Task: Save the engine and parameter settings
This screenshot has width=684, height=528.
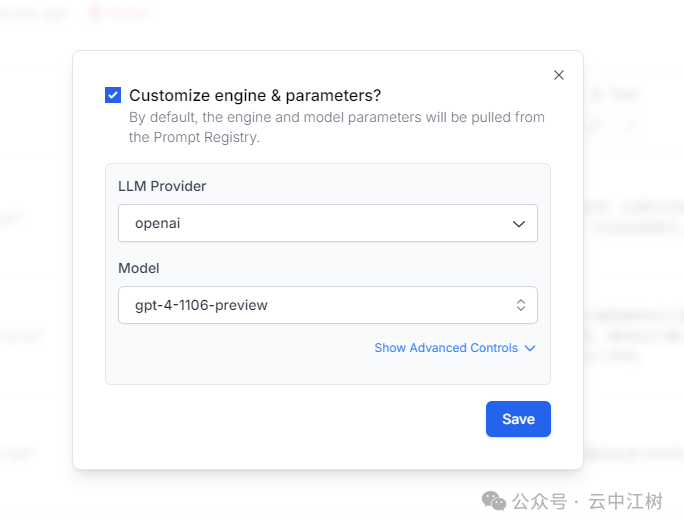Action: point(518,419)
